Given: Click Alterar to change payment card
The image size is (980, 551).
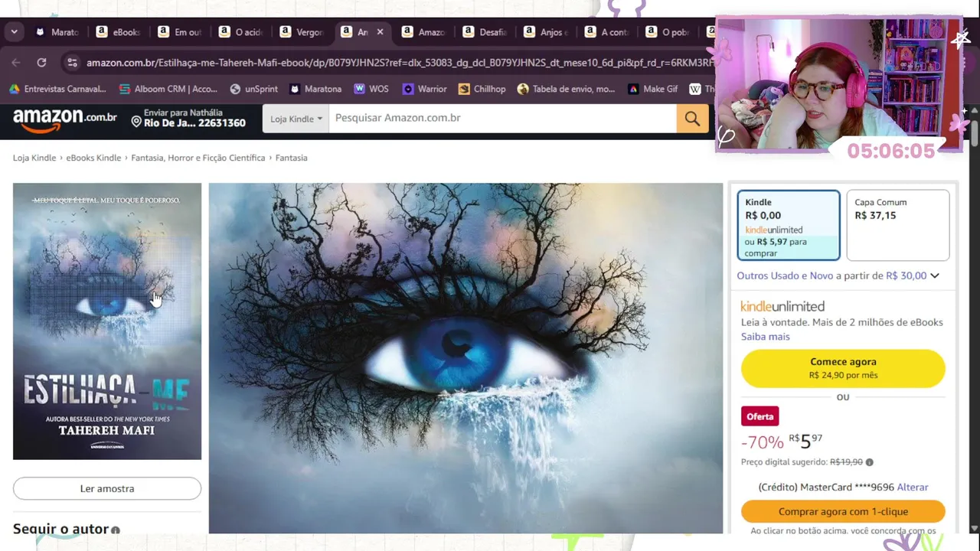Looking at the screenshot, I should click(x=913, y=487).
